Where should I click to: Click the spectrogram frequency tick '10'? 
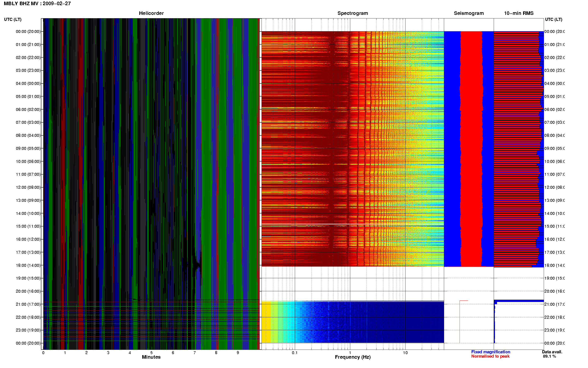tap(405, 353)
